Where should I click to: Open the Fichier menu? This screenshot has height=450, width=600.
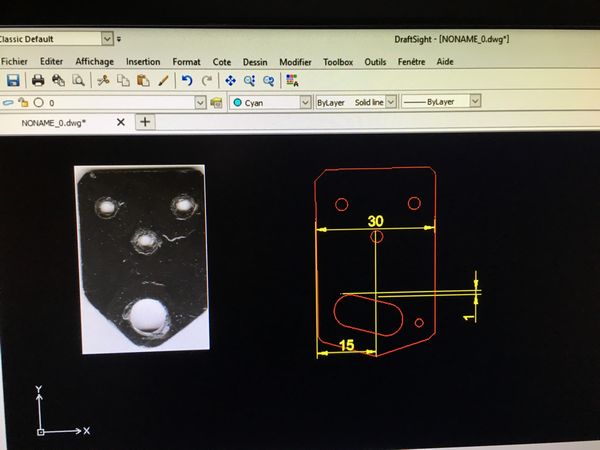pyautogui.click(x=14, y=61)
